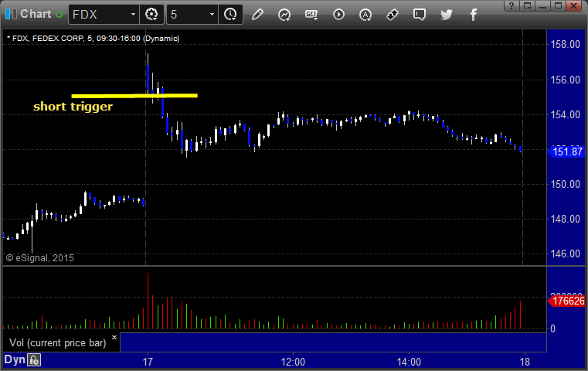Expand the interval 5 dropdown arrow
The height and width of the screenshot is (371, 588).
click(212, 15)
